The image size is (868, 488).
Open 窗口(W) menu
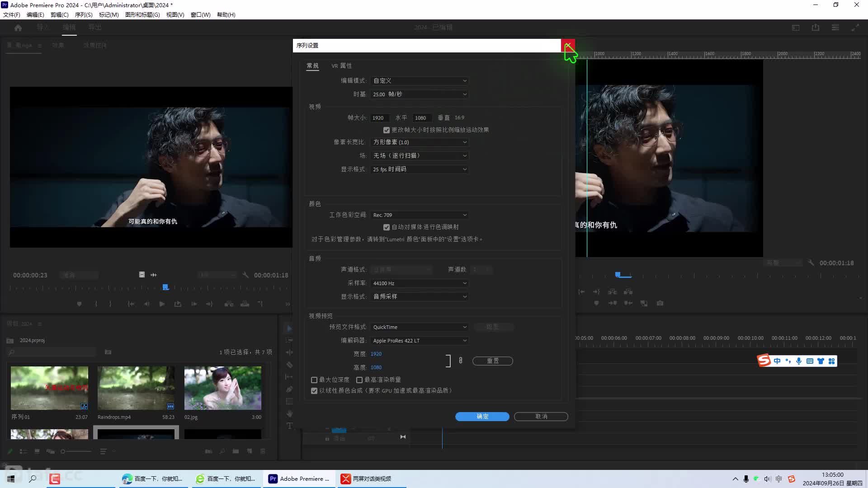[x=200, y=14]
